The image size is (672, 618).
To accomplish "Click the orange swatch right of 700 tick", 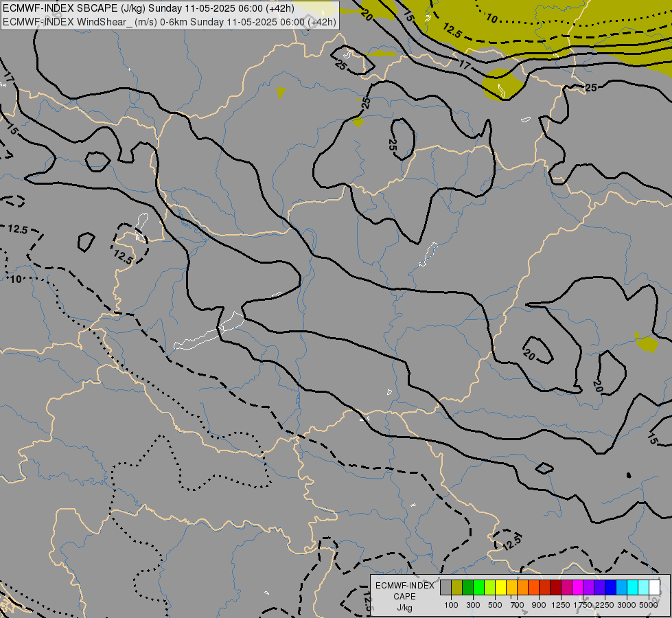I will pos(522,588).
